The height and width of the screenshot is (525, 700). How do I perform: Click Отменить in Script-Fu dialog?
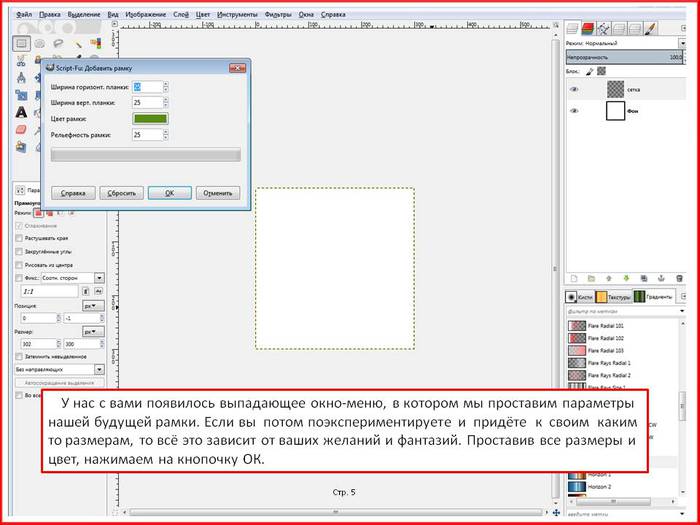click(218, 193)
